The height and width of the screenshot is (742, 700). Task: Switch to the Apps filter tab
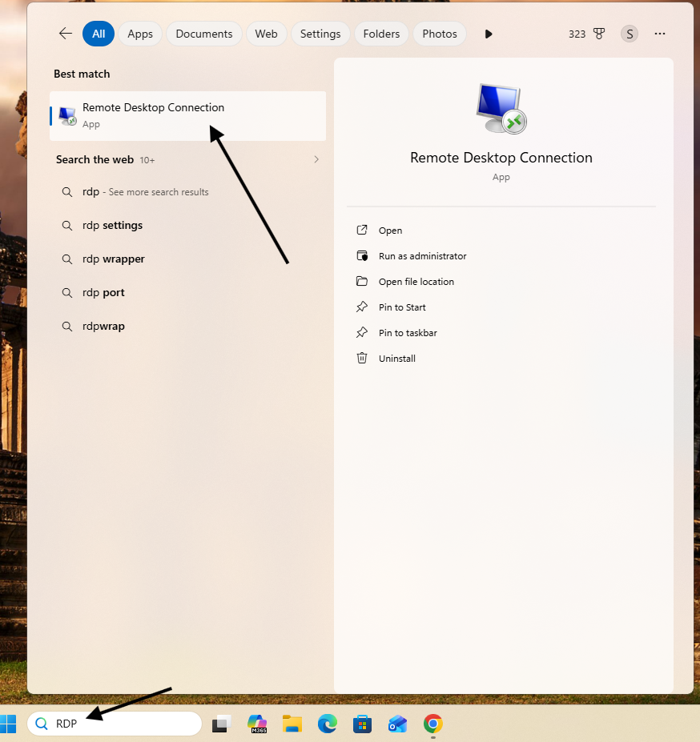[140, 34]
